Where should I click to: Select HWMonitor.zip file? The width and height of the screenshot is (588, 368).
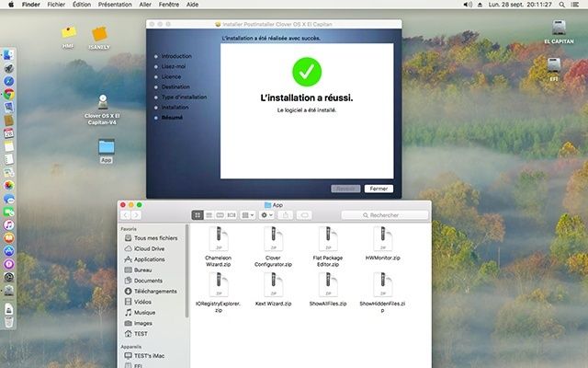point(383,243)
